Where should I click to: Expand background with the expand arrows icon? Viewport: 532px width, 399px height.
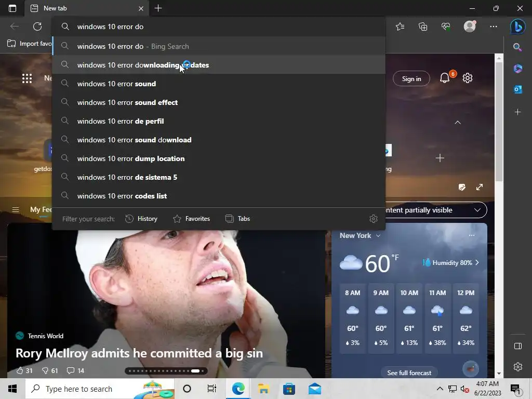pos(480,187)
